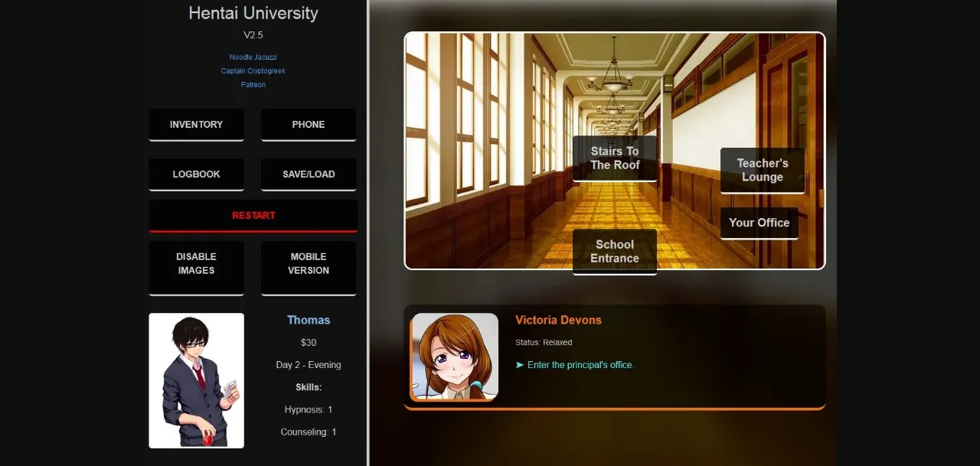Enter the Teacher's Lounge

click(x=762, y=169)
